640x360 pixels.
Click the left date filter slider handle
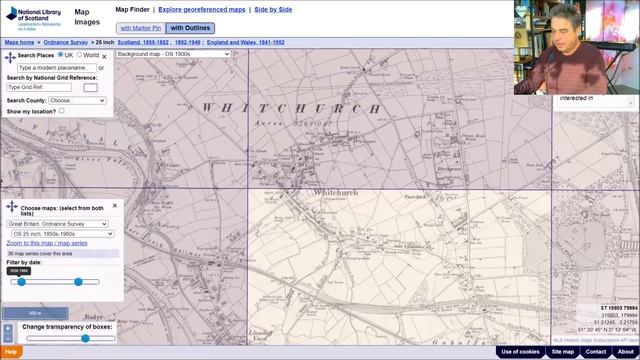[21, 282]
